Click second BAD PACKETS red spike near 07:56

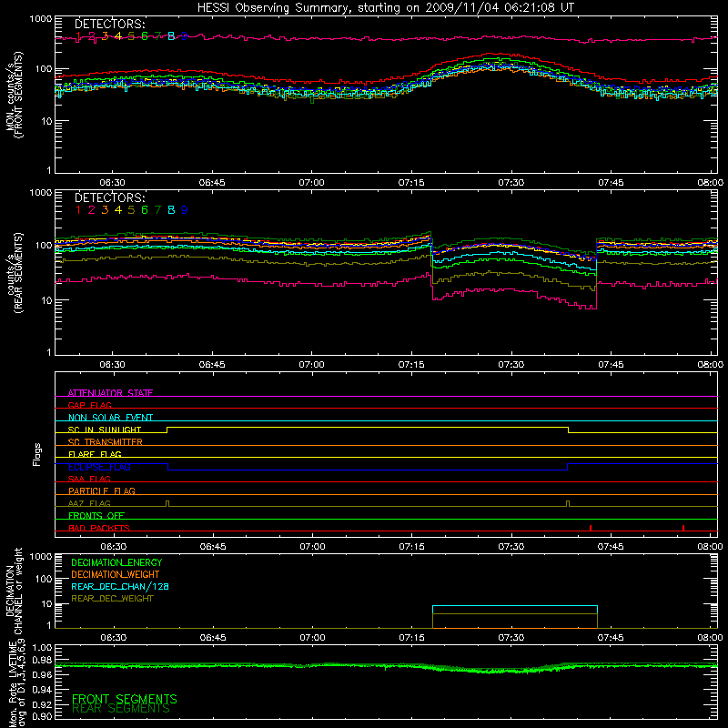(683, 528)
